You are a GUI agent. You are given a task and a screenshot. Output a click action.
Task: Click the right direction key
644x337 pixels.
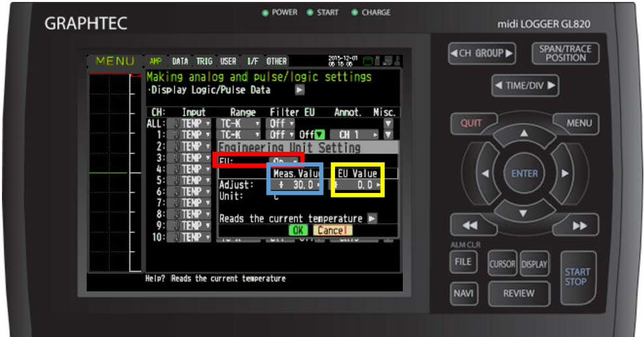point(566,173)
